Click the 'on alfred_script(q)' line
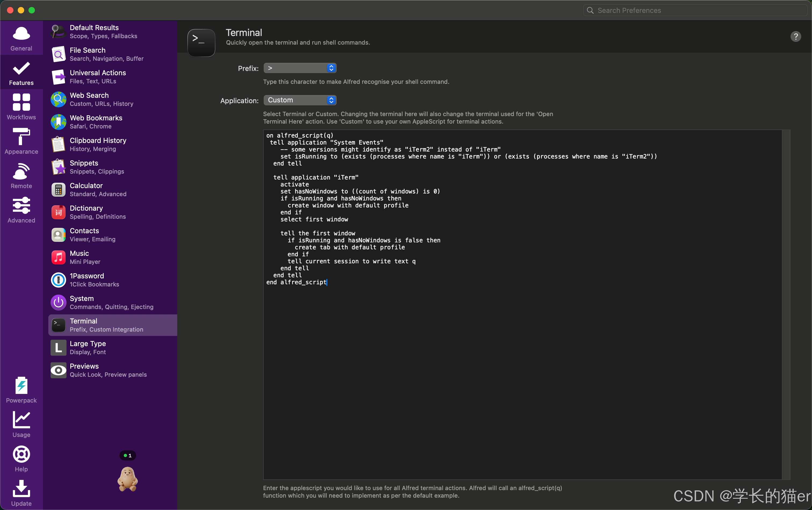This screenshot has height=510, width=812. tap(300, 136)
